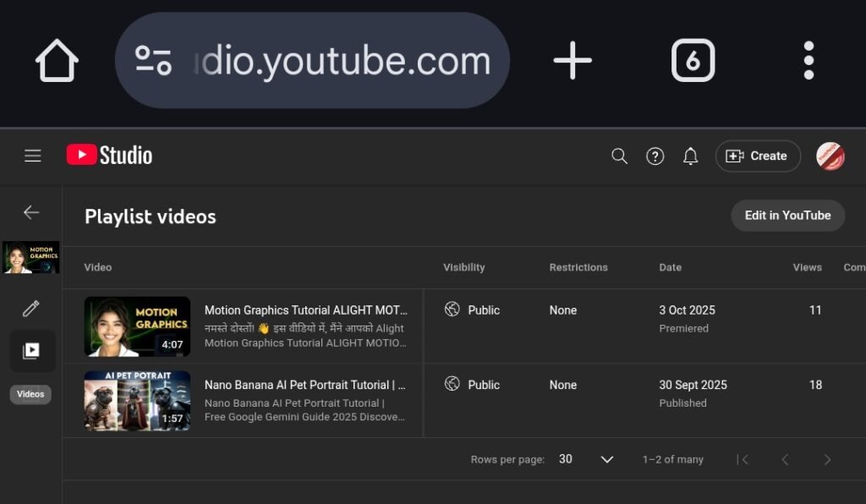Click the help question mark icon

pos(655,156)
